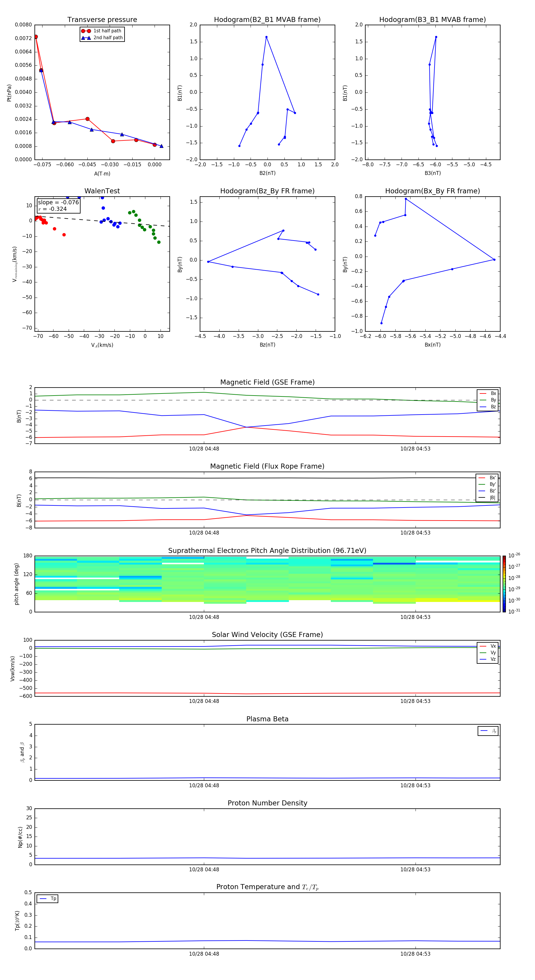This screenshot has height=980, width=535.
Task: Click the Suprathermal Electrons Pitch Angle Distribution title
Action: tap(267, 551)
